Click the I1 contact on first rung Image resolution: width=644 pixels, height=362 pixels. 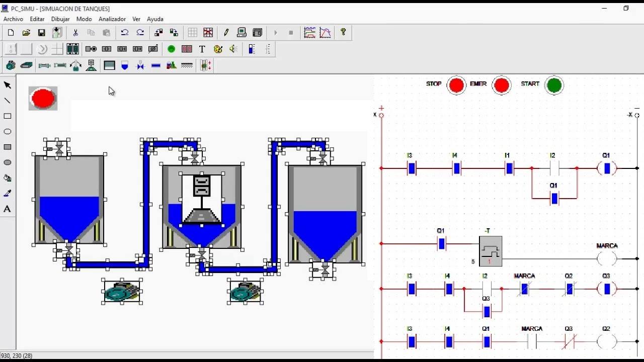pos(509,168)
